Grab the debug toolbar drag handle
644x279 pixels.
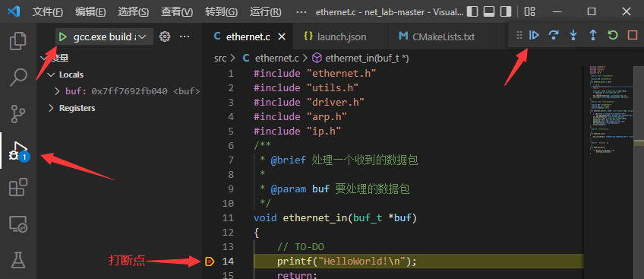tap(519, 35)
